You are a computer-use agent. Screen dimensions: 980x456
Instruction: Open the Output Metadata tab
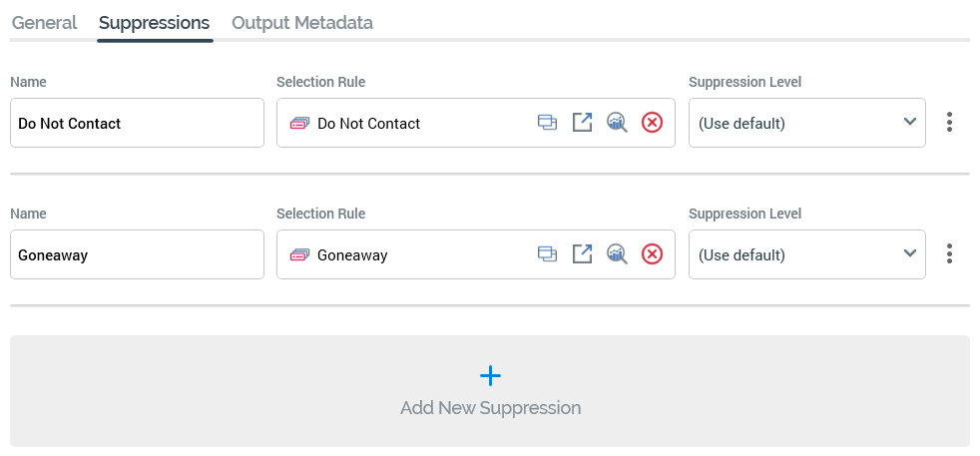[x=302, y=22]
